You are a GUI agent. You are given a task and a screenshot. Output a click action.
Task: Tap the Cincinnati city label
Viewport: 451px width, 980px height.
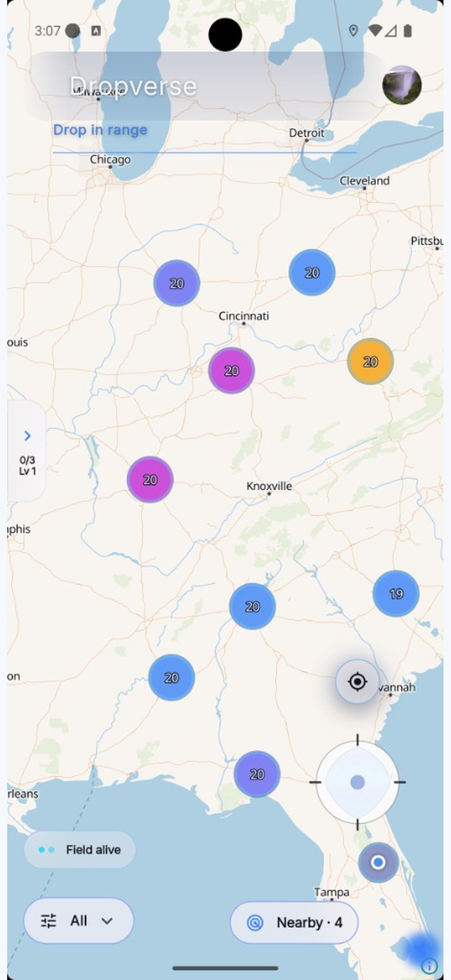(244, 316)
